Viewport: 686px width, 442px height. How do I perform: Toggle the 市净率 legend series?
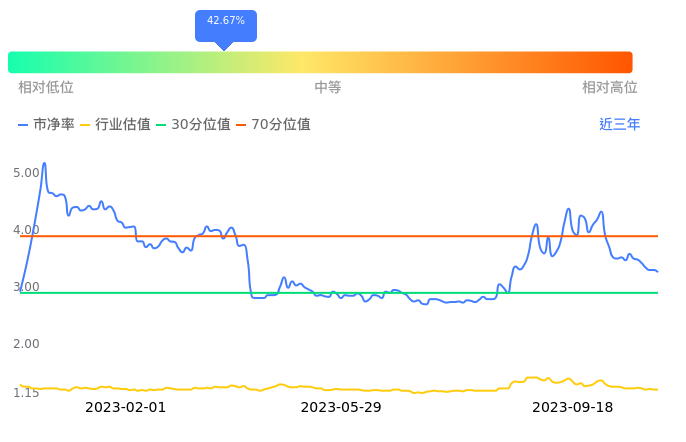[47, 125]
